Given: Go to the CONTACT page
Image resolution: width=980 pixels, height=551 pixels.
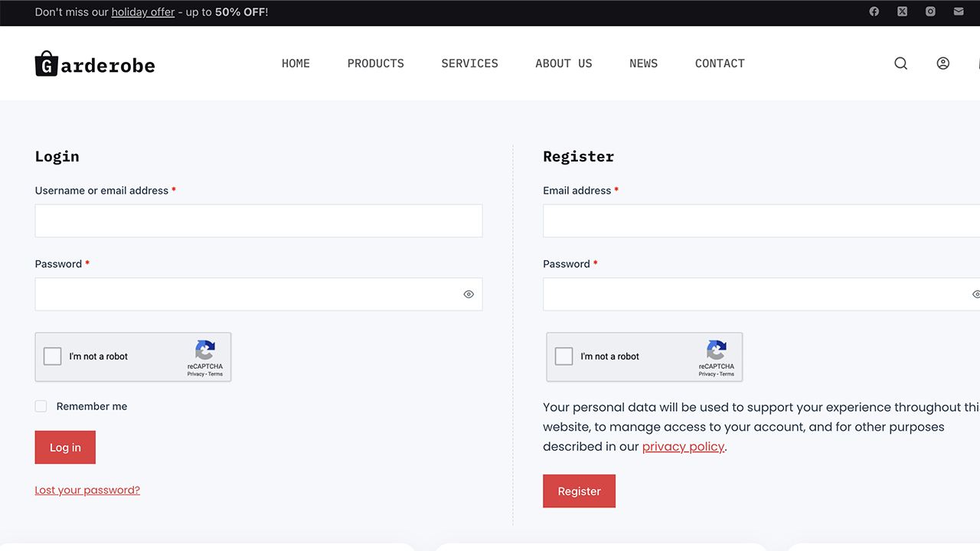Looking at the screenshot, I should [x=720, y=64].
